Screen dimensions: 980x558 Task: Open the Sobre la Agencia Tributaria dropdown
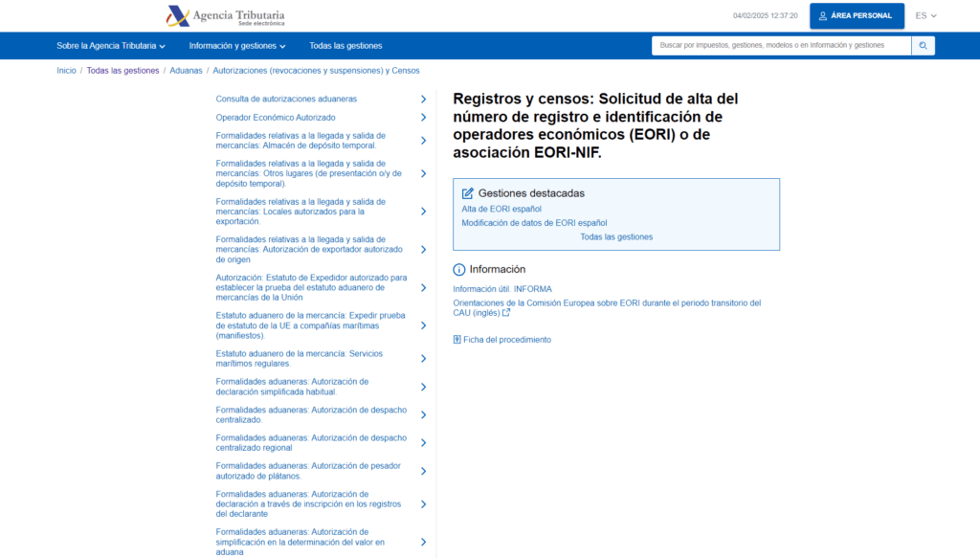(x=108, y=45)
